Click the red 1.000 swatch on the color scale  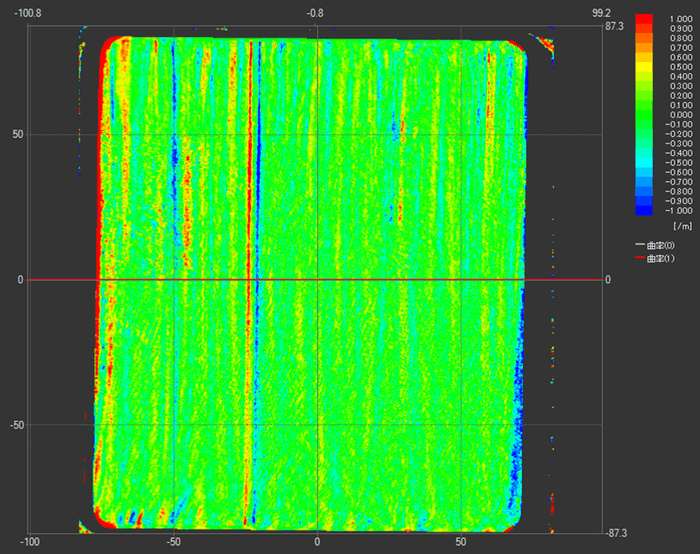[x=645, y=19]
